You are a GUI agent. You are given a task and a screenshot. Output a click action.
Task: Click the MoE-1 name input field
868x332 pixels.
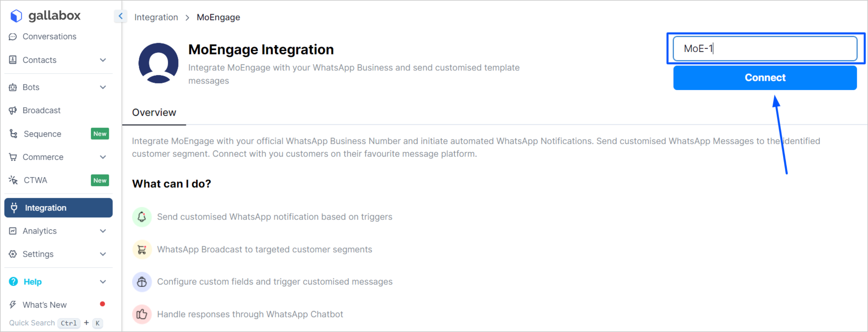(x=765, y=48)
